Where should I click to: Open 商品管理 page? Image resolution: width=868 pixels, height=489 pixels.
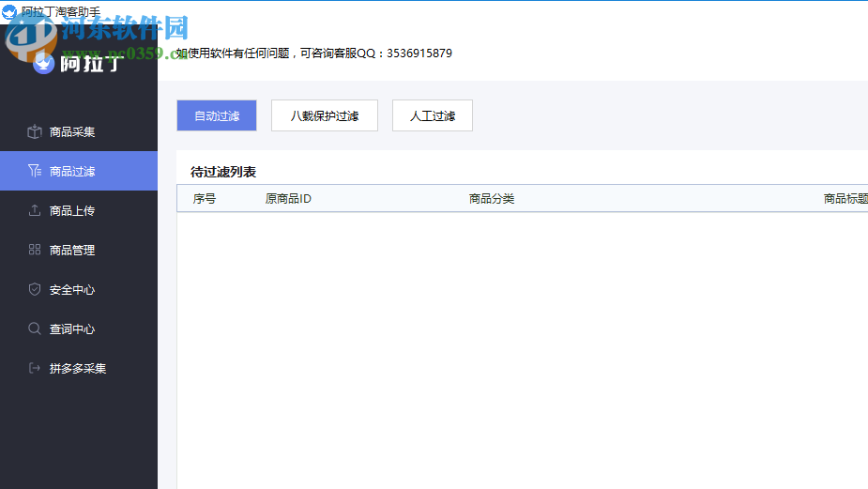79,250
